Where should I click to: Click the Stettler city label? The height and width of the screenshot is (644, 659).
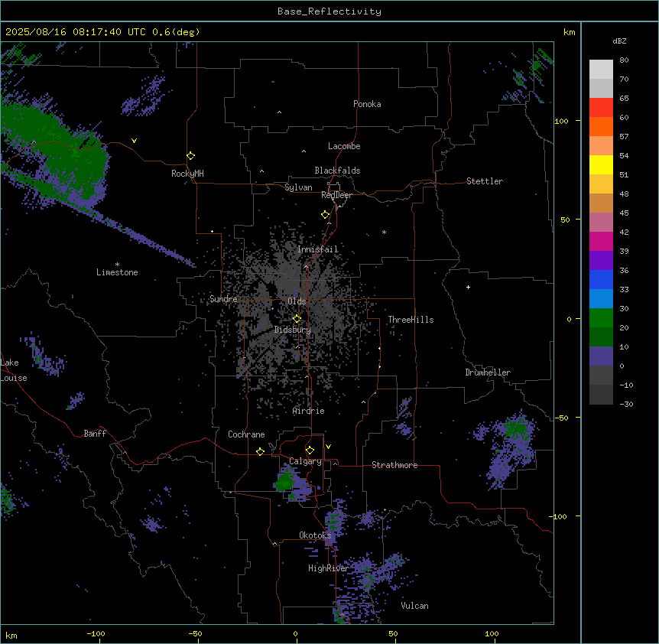[x=485, y=181]
